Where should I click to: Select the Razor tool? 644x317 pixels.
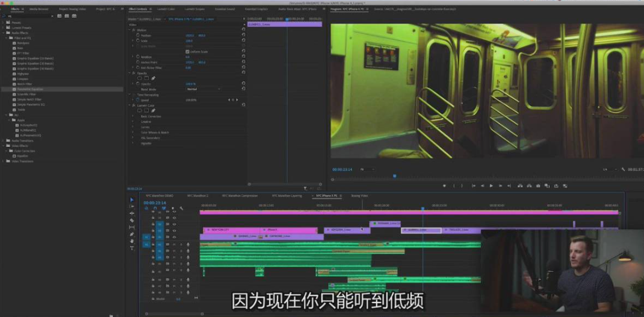pos(132,221)
